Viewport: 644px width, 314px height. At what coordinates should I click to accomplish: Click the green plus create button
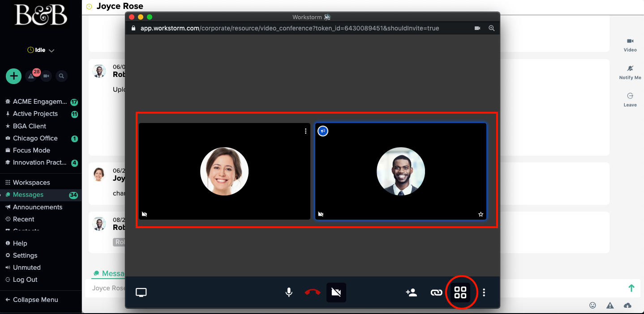tap(14, 76)
